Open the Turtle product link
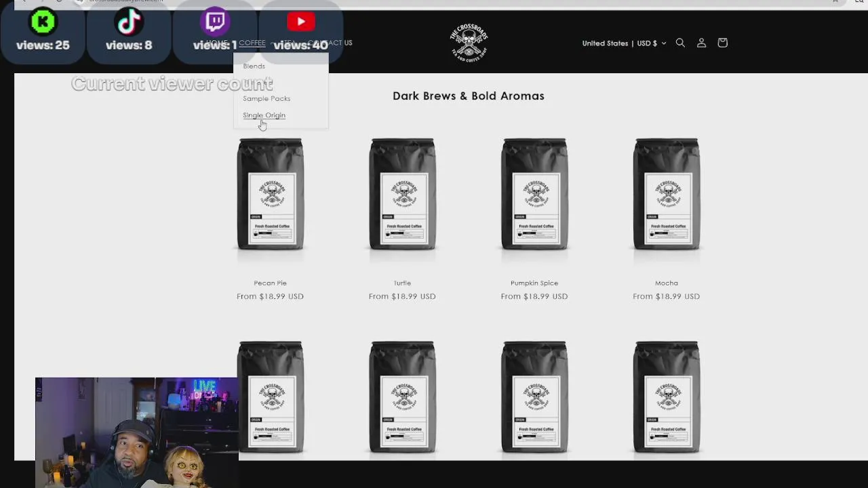Viewport: 868px width, 488px height. click(x=402, y=283)
